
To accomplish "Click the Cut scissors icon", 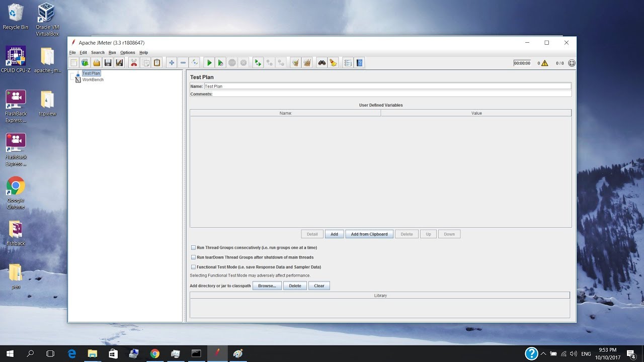I will [x=134, y=63].
